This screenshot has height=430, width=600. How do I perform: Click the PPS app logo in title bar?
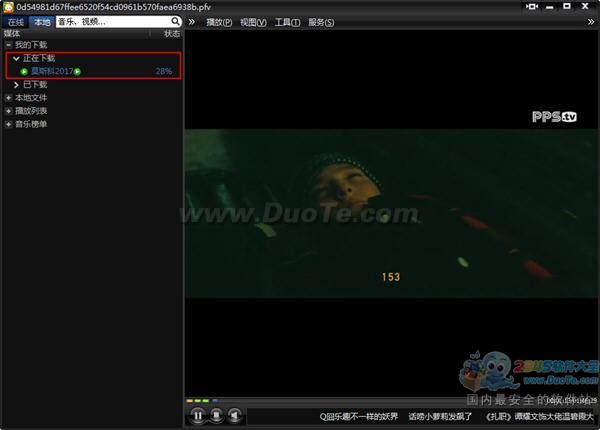tap(8, 7)
